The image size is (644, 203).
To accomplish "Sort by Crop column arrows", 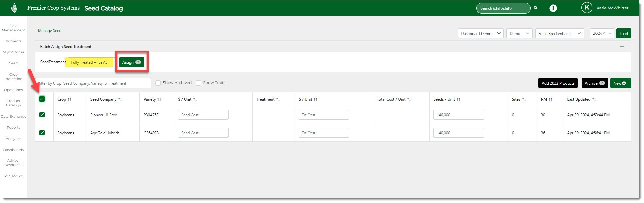I will 69,99.
